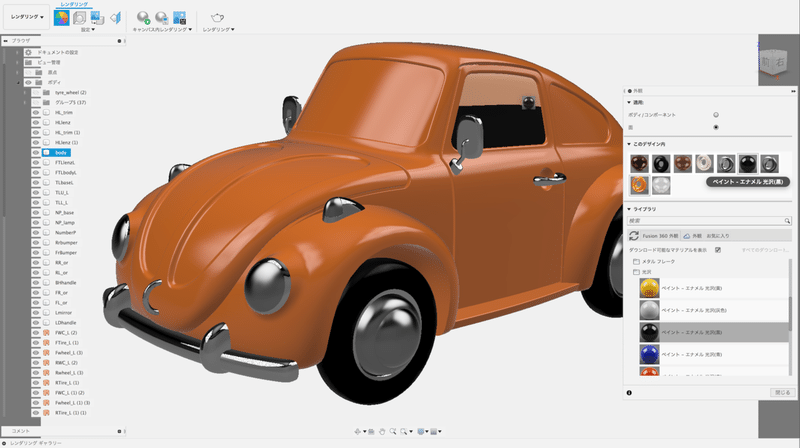Screen dimensions: 800x448
Task: Select the Texture Map Controls icon
Action: pos(116,18)
